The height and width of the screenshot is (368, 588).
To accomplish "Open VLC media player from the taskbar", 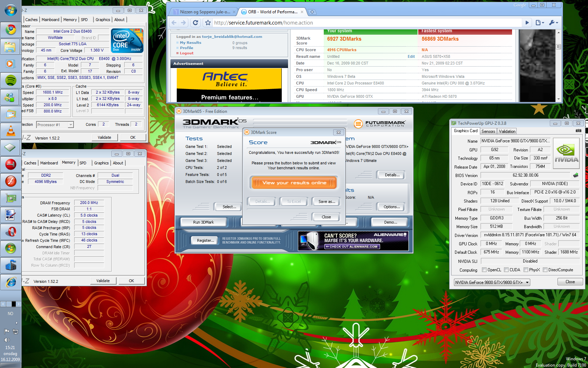I will point(10,131).
